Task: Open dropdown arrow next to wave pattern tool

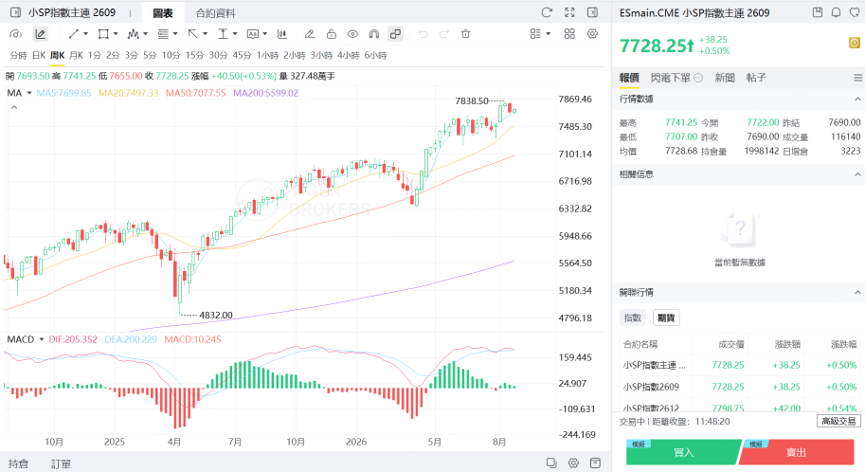Action: point(145,34)
